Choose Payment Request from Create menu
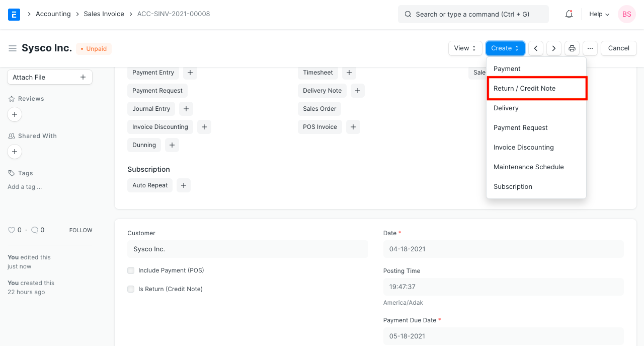Image resolution: width=644 pixels, height=346 pixels. click(521, 128)
